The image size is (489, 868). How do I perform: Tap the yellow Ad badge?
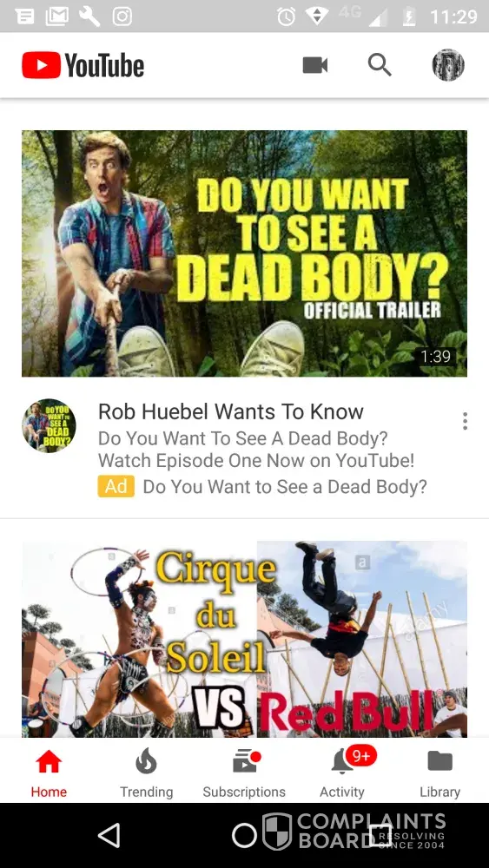[x=116, y=487]
